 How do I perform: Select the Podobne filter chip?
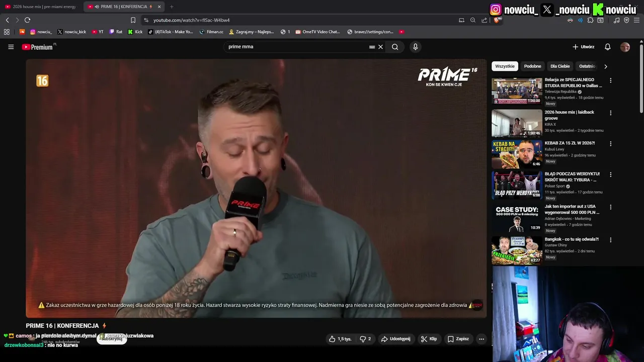click(x=532, y=66)
